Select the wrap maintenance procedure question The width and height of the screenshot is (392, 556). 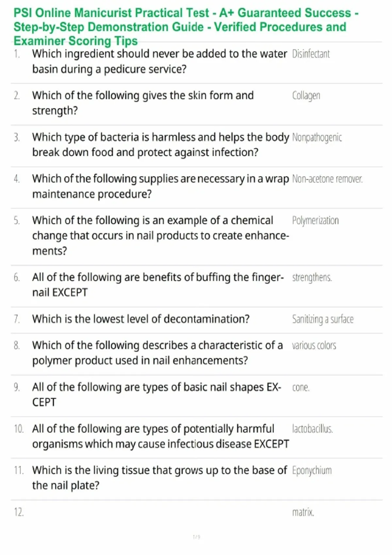pos(160,186)
